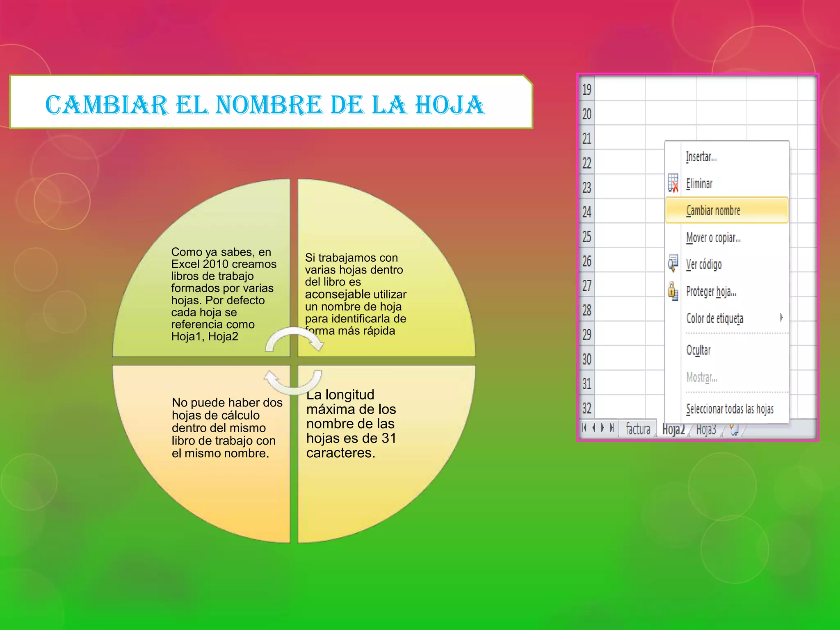This screenshot has width=840, height=630.
Task: Switch to the Hoja2 sheet tab
Action: pyautogui.click(x=673, y=429)
